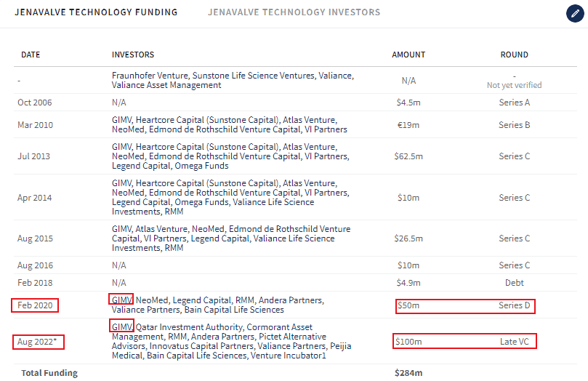The image size is (588, 381).
Task: Open GIMV link in Aug 2022 row
Action: click(x=121, y=326)
